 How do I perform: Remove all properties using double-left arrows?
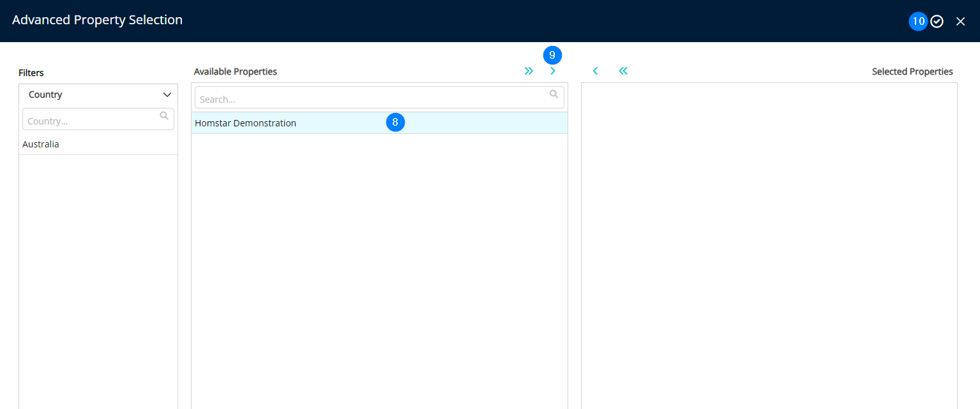tap(623, 71)
